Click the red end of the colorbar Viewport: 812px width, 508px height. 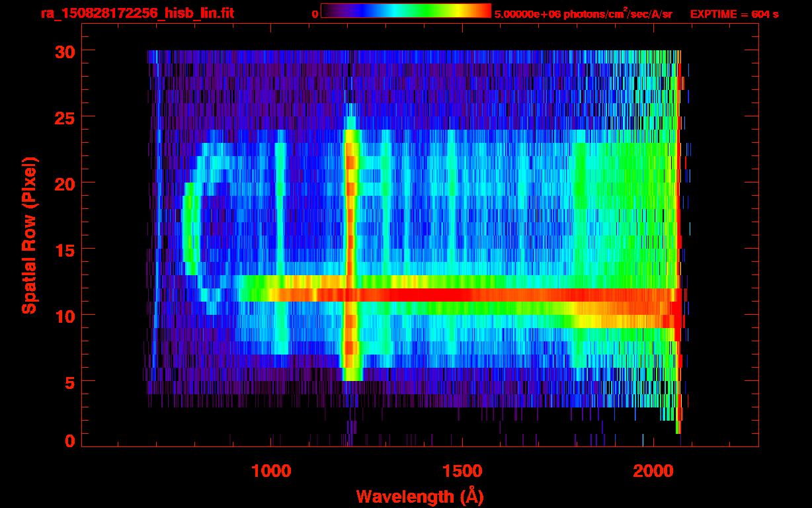pyautogui.click(x=483, y=11)
